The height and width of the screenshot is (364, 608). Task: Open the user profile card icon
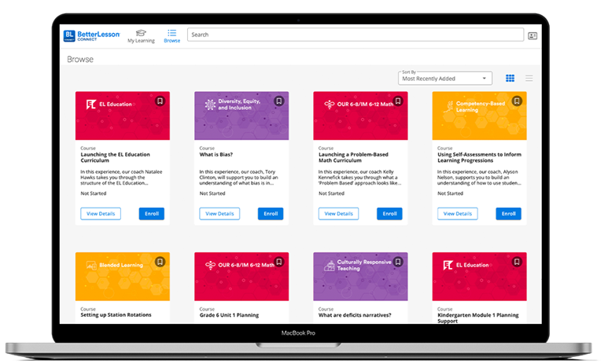(532, 35)
